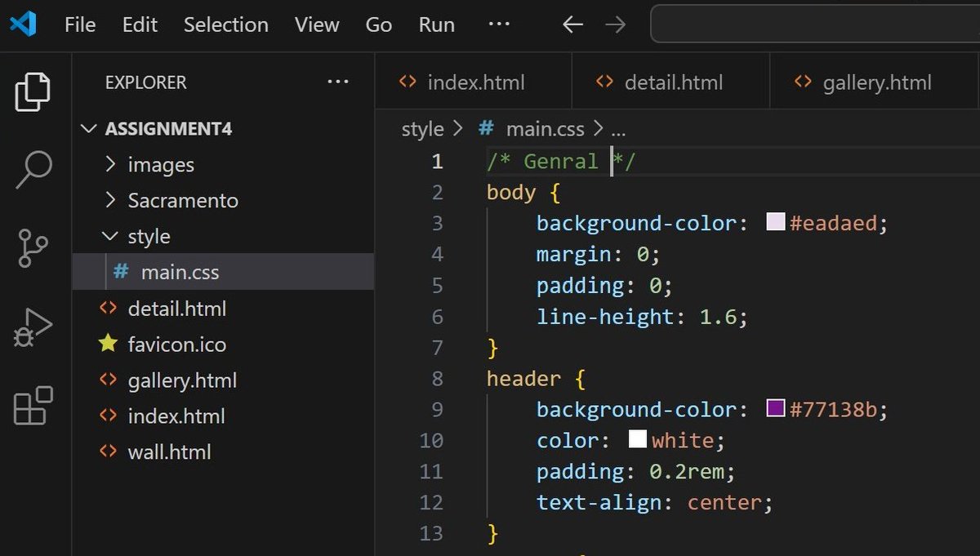The height and width of the screenshot is (556, 980).
Task: Collapse the ASSIGNMENT4 root folder
Action: 223,129
